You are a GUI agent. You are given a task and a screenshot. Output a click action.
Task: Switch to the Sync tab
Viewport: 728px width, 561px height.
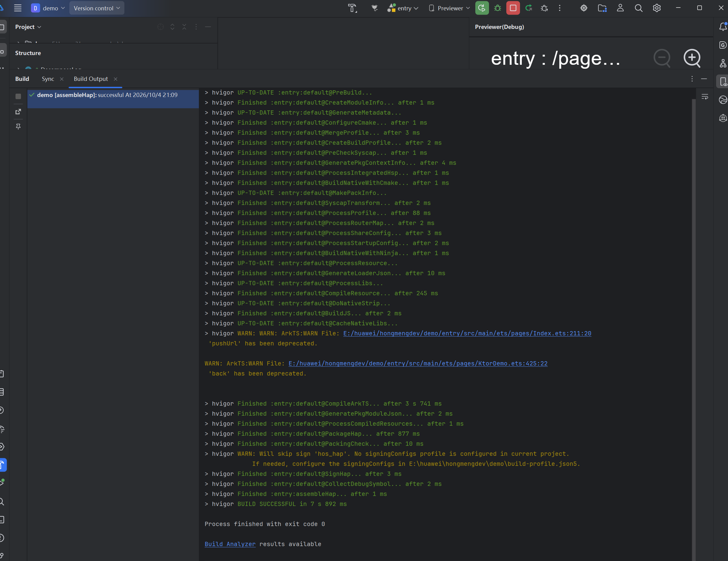pyautogui.click(x=48, y=79)
